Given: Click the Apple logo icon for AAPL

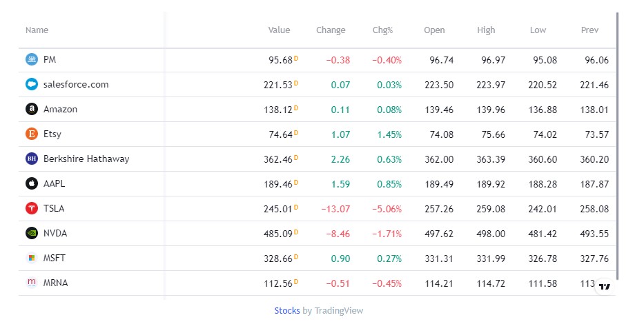Looking at the screenshot, I should pos(32,183).
